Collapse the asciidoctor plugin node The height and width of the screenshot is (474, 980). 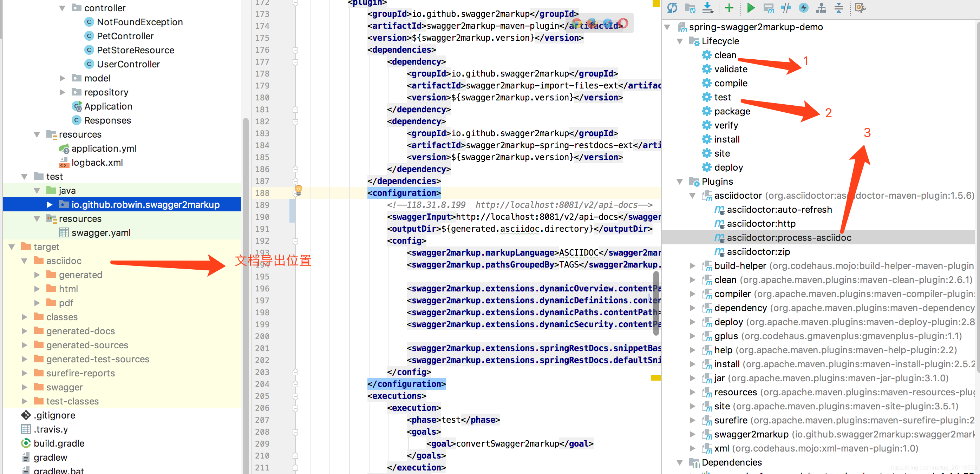(692, 196)
